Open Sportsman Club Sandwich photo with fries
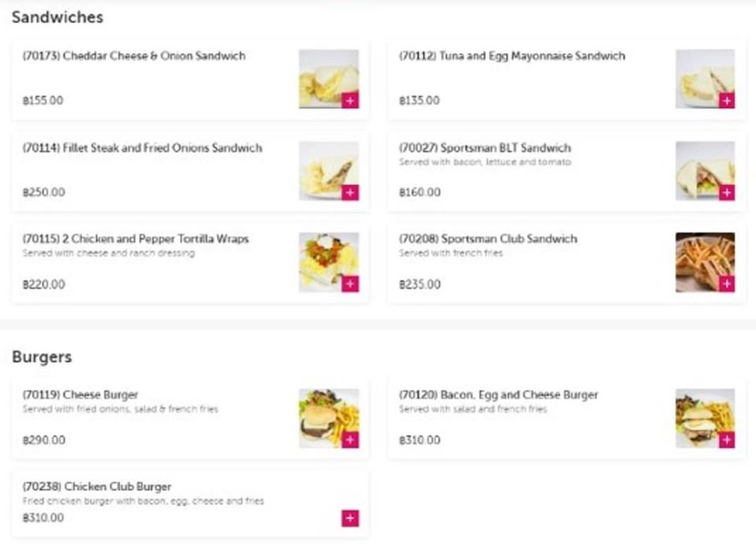The width and height of the screenshot is (756, 544). pyautogui.click(x=705, y=262)
